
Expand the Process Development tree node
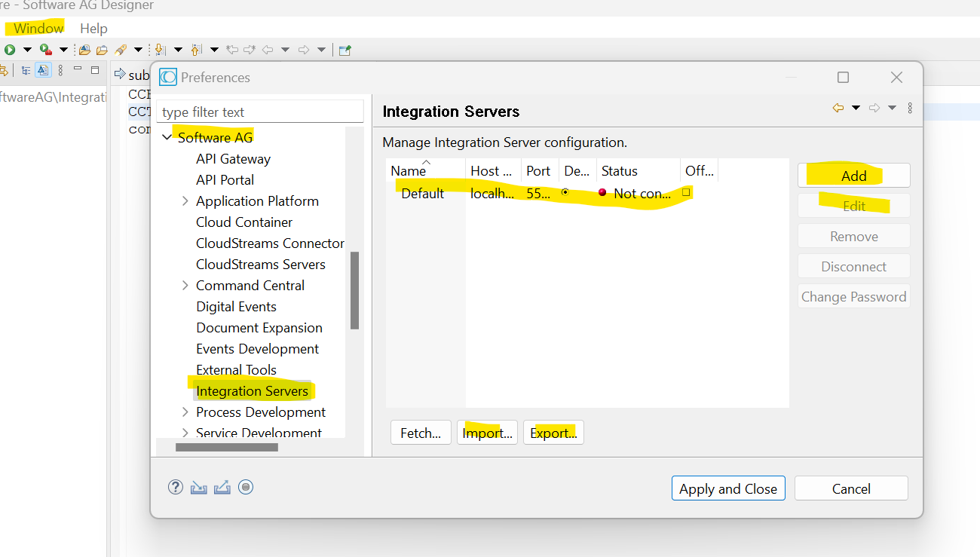pos(185,412)
